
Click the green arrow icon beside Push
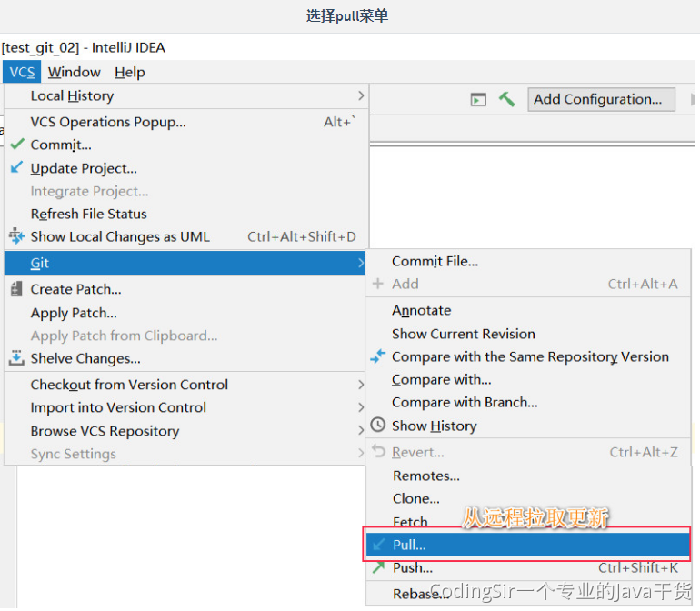point(378,567)
